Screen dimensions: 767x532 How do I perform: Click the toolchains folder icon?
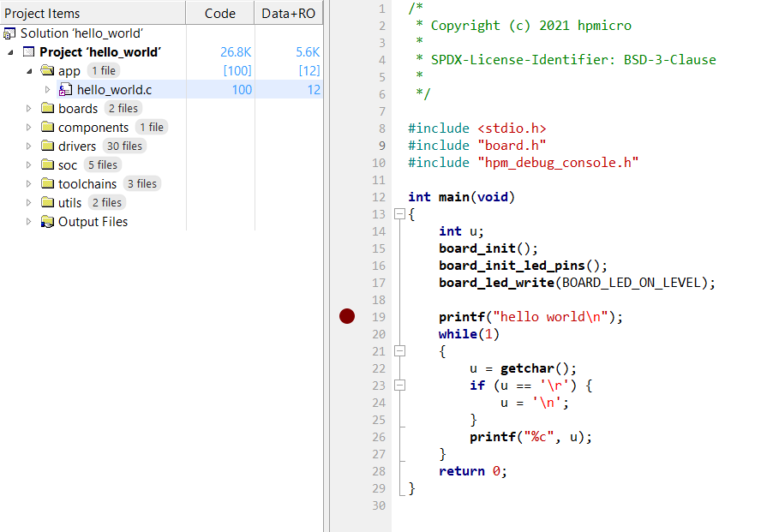click(x=47, y=183)
